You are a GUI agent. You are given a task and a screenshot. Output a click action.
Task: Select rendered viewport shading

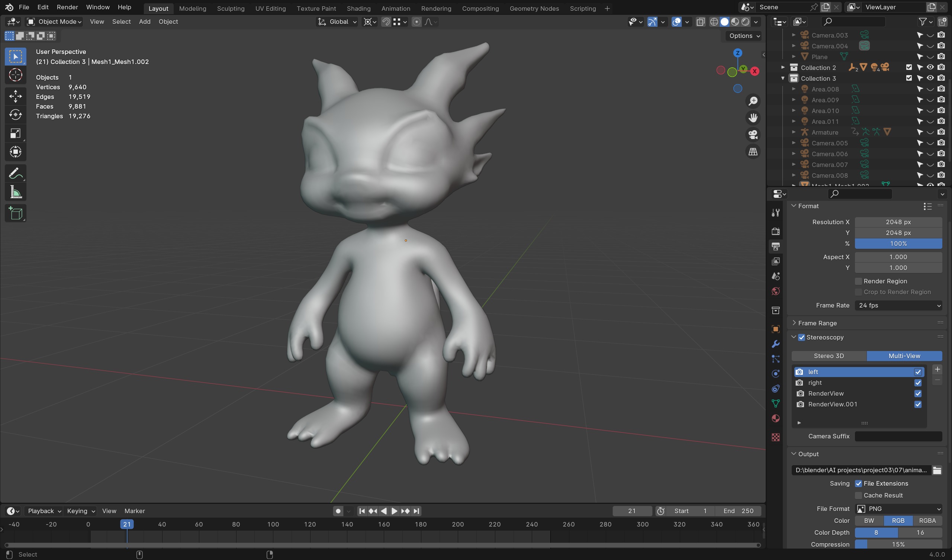745,22
